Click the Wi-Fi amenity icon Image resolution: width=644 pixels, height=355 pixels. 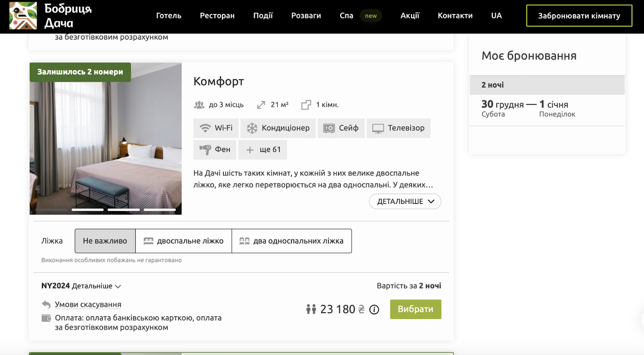205,128
